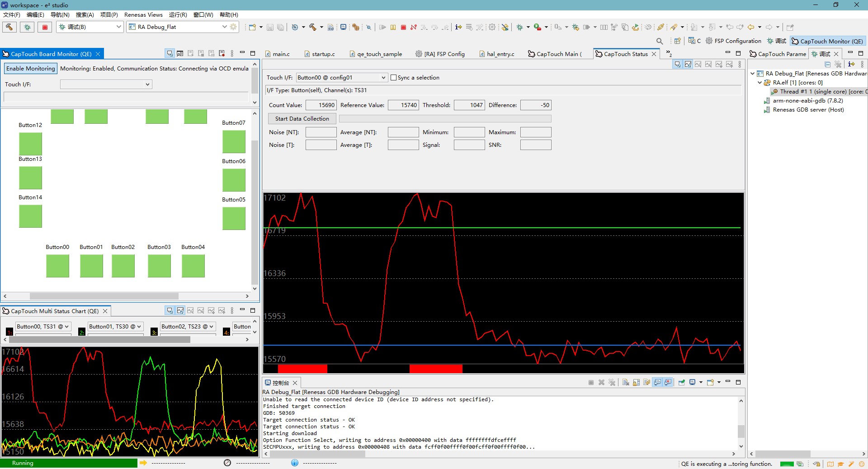Image resolution: width=868 pixels, height=469 pixels.
Task: Switch to main.c editor tab
Action: [x=277, y=54]
